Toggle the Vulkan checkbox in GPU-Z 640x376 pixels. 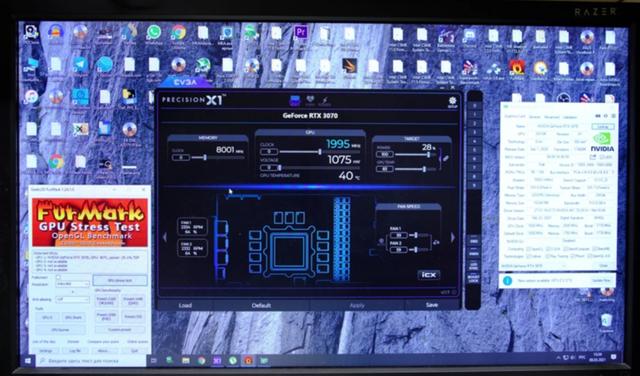[529, 256]
